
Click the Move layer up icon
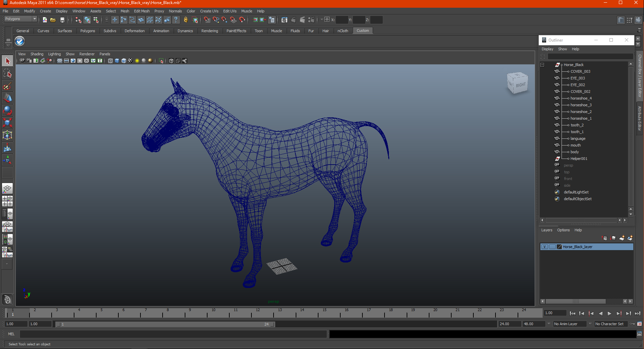605,238
